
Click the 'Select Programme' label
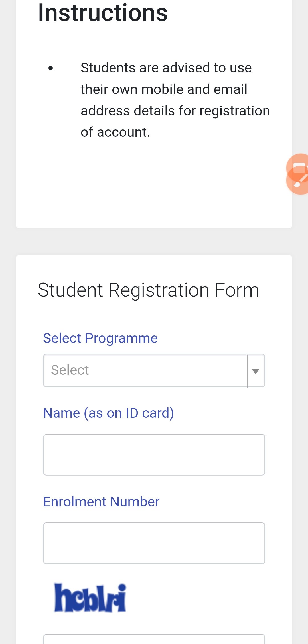click(x=100, y=338)
